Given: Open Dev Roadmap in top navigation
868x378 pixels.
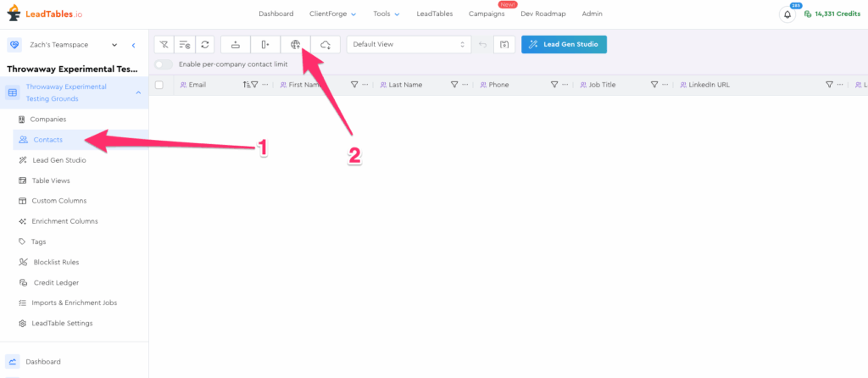Looking at the screenshot, I should click(543, 14).
